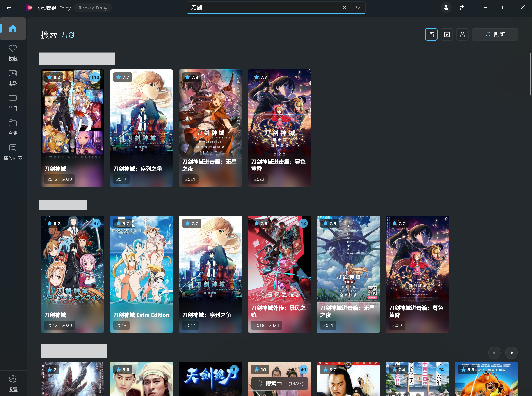Click the switch server arrows icon

[462, 8]
